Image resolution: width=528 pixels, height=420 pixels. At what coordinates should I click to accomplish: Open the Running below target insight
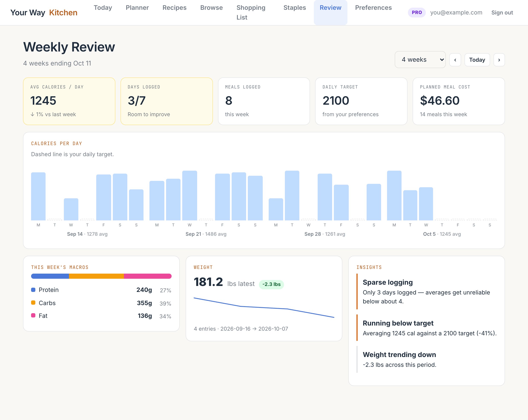(x=426, y=328)
